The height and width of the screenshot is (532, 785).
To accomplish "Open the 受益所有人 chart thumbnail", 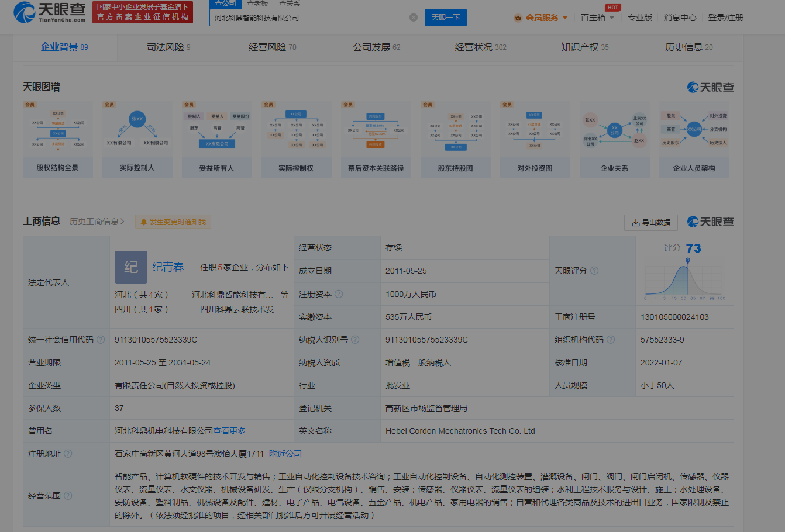I will (x=216, y=140).
